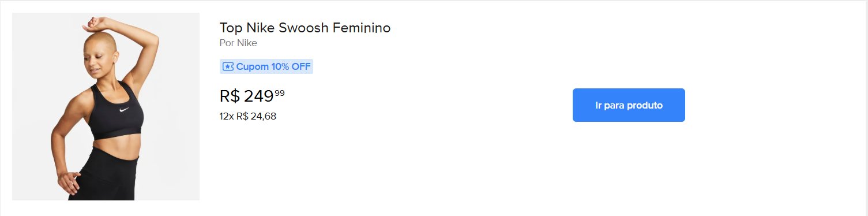Select the 12x R$ 24,68 installment text
The width and height of the screenshot is (868, 216).
click(248, 116)
